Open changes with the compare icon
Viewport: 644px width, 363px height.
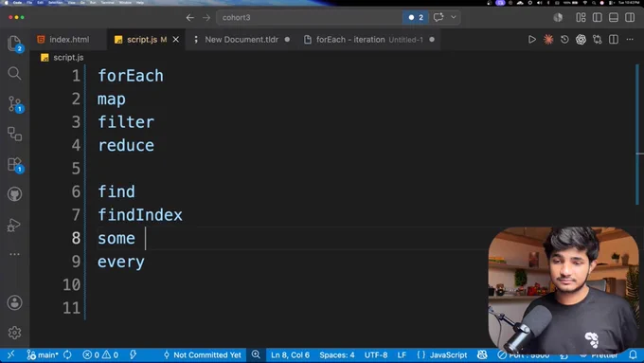(x=598, y=40)
